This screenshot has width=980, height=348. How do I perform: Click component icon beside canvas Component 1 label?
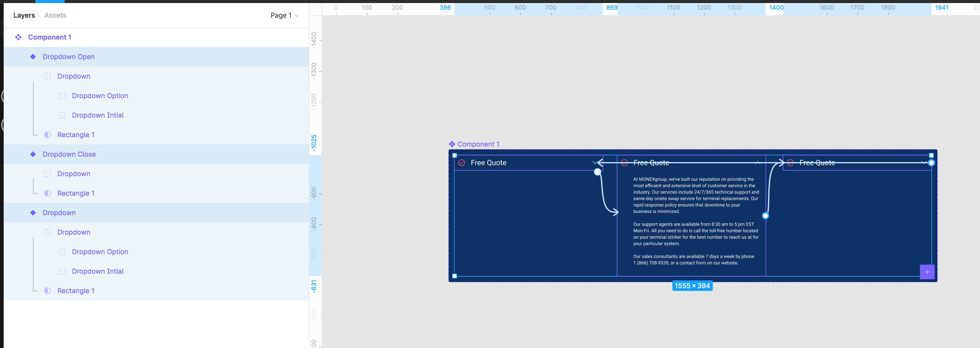tap(452, 144)
